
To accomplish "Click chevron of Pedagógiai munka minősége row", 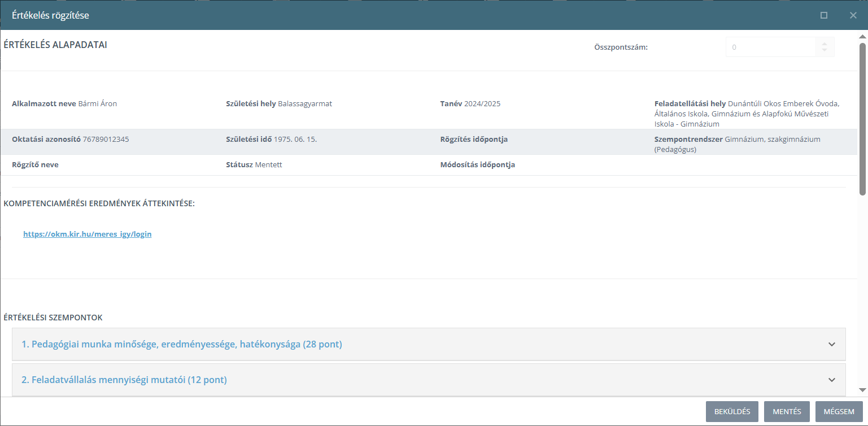I will pos(831,344).
